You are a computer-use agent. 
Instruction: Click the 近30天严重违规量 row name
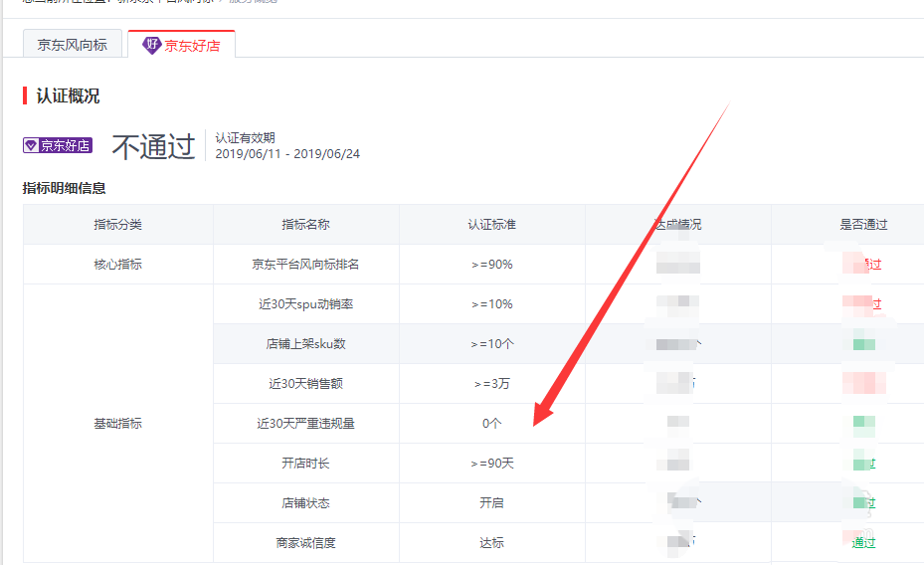click(305, 424)
